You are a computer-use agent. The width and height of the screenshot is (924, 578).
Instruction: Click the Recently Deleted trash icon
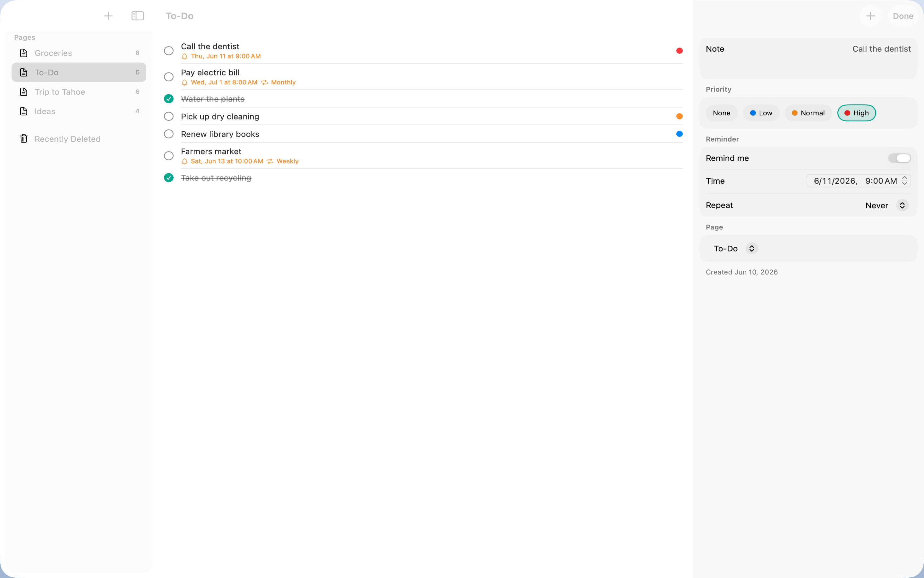24,138
